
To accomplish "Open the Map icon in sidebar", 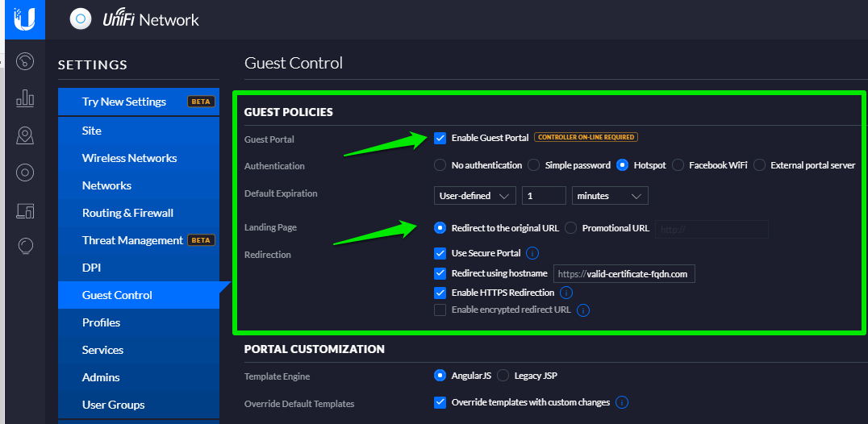I will pyautogui.click(x=25, y=135).
